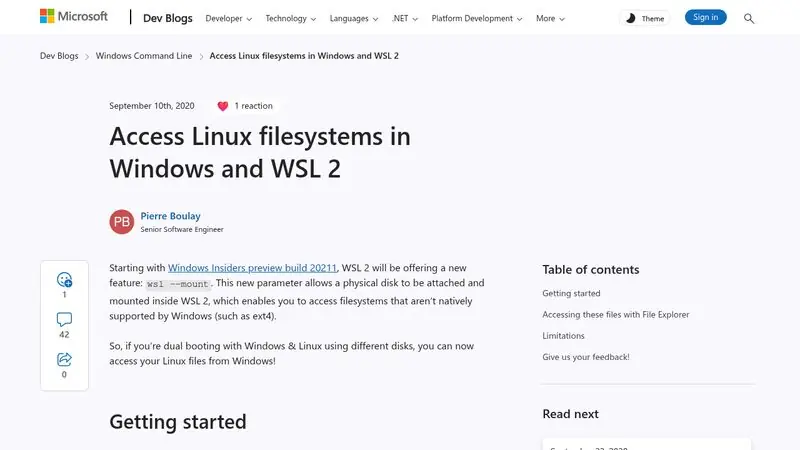Jump to Getting started in contents
This screenshot has width=800, height=450.
pos(571,293)
